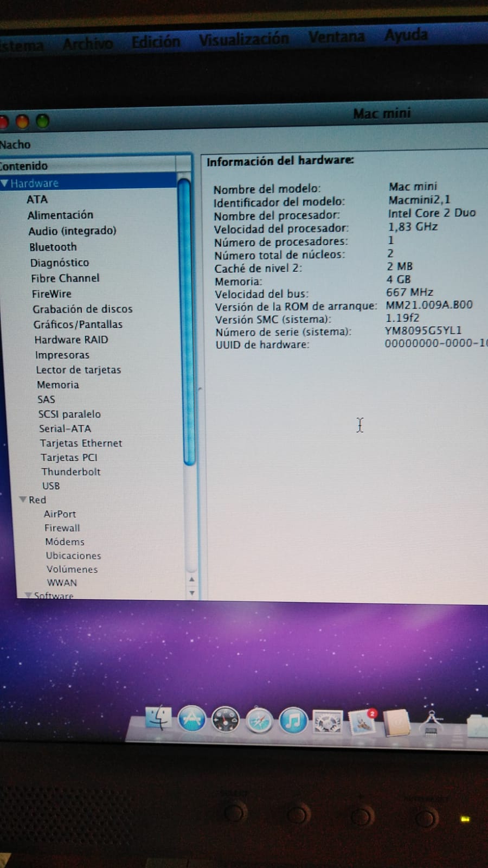Select Serial-ATA in the sidebar
The width and height of the screenshot is (488, 868).
(65, 429)
